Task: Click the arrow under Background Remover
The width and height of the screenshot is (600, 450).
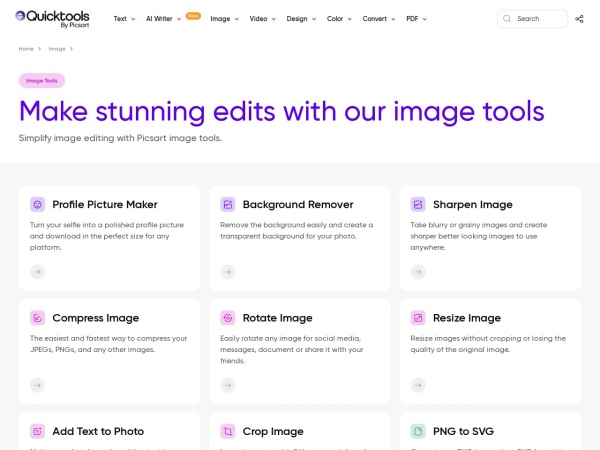Action: pyautogui.click(x=228, y=271)
